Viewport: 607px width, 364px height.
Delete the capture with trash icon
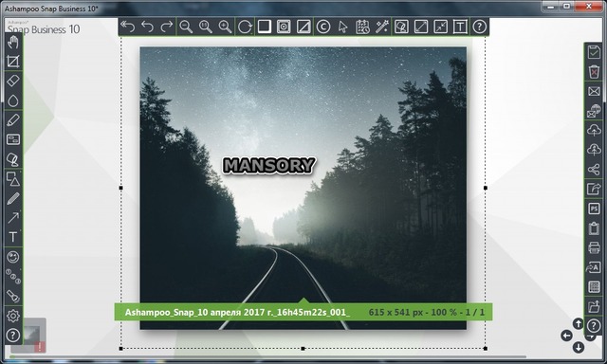594,71
